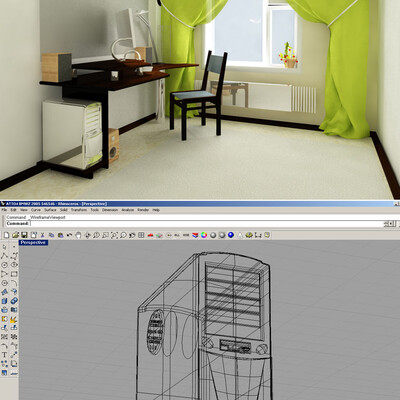Screen dimensions: 400x400
Task: Save the model with floppy icon
Action: click(x=24, y=235)
